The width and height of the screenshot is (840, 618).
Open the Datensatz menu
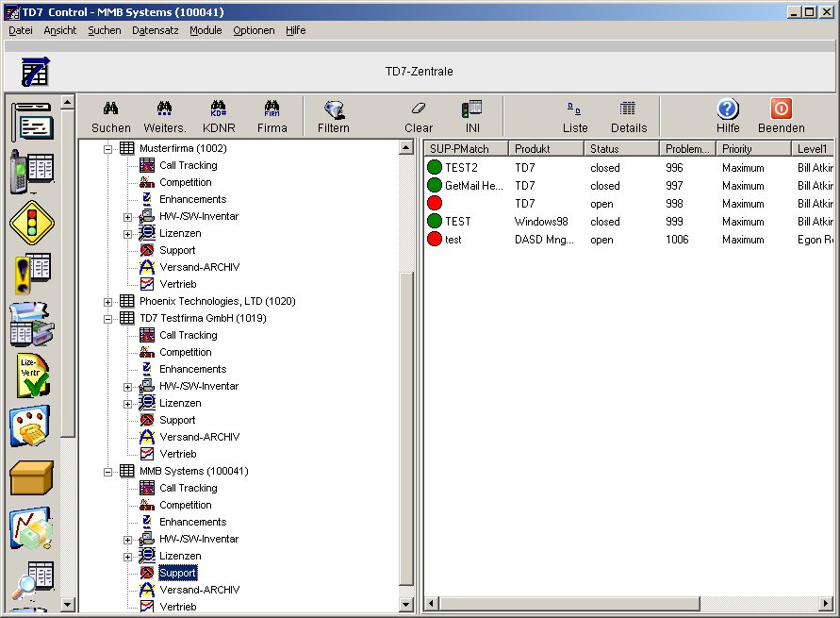click(x=155, y=30)
